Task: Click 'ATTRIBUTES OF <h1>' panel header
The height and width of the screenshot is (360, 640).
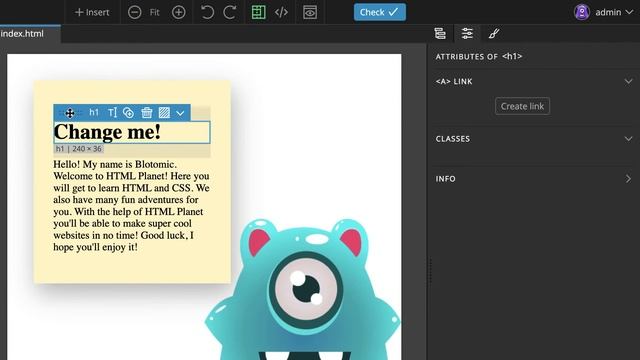Action: [479, 56]
